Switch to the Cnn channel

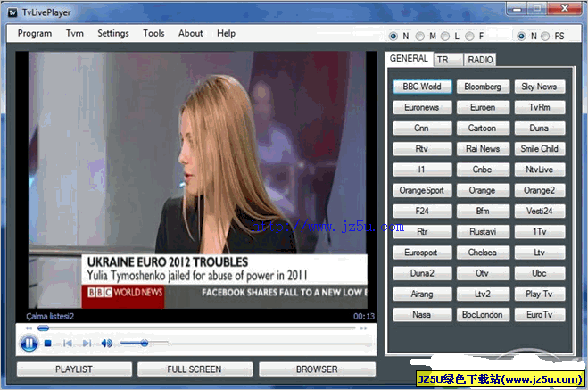coord(422,129)
